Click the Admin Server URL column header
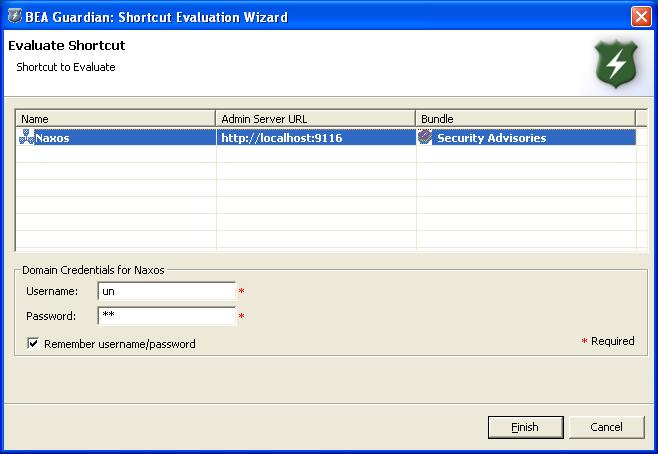Viewport: 658px width, 454px height. pyautogui.click(x=316, y=119)
